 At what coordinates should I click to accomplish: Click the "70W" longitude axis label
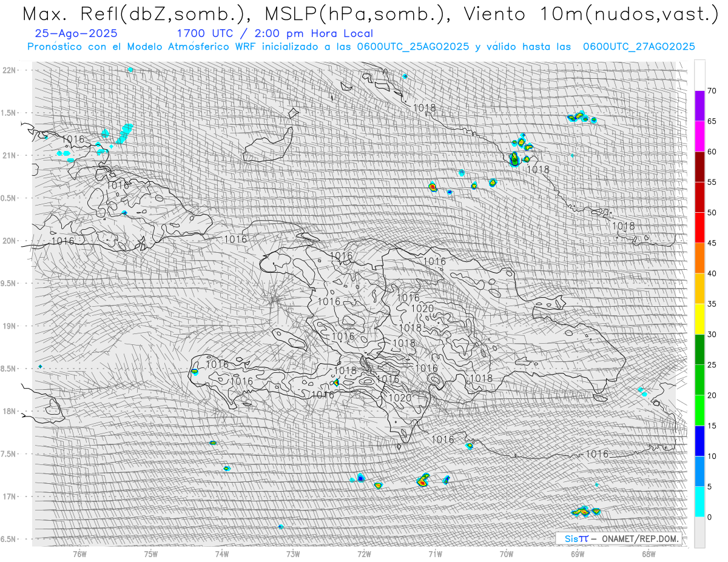pyautogui.click(x=507, y=554)
